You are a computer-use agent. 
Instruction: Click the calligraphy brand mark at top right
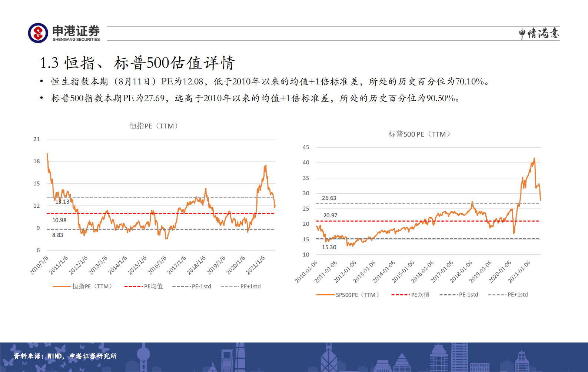coord(538,33)
